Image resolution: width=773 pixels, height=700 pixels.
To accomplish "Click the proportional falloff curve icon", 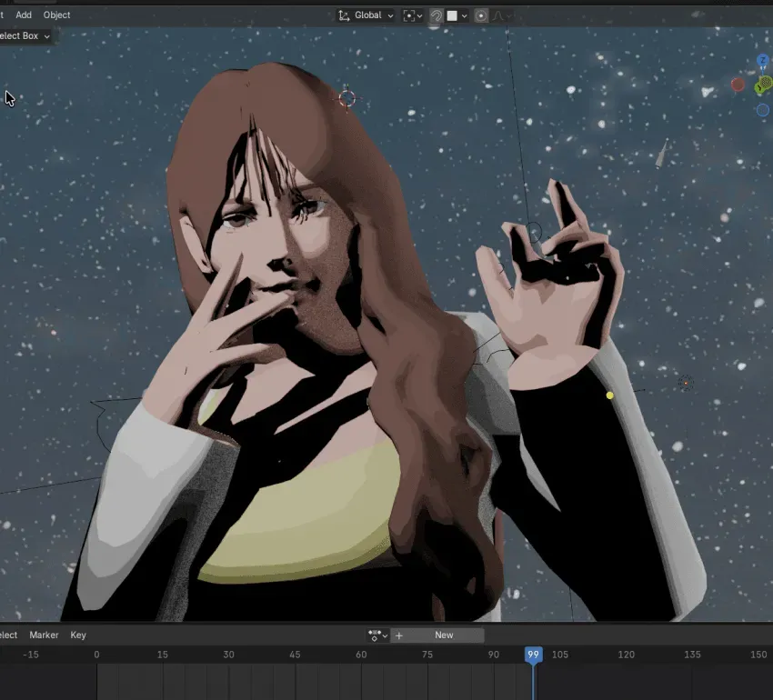I will [x=498, y=15].
